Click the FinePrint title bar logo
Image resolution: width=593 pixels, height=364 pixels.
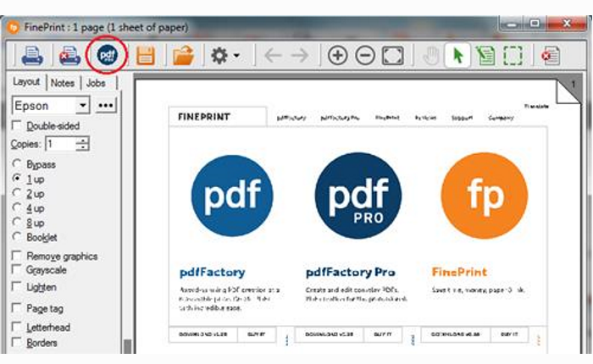pyautogui.click(x=13, y=27)
